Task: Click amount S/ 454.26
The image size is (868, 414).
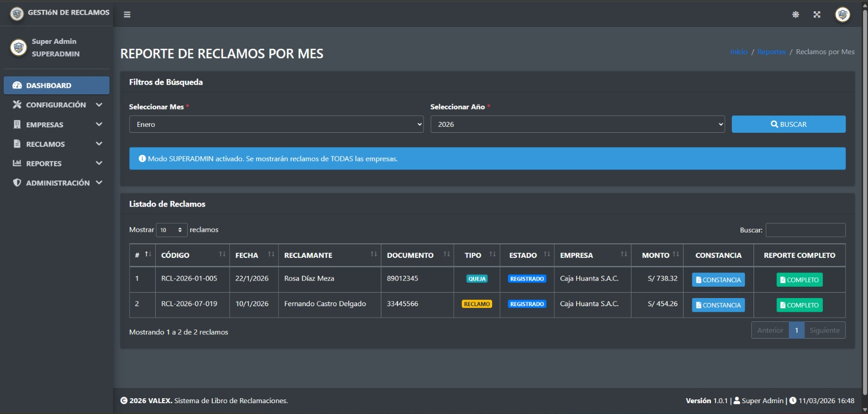Action: (662, 304)
